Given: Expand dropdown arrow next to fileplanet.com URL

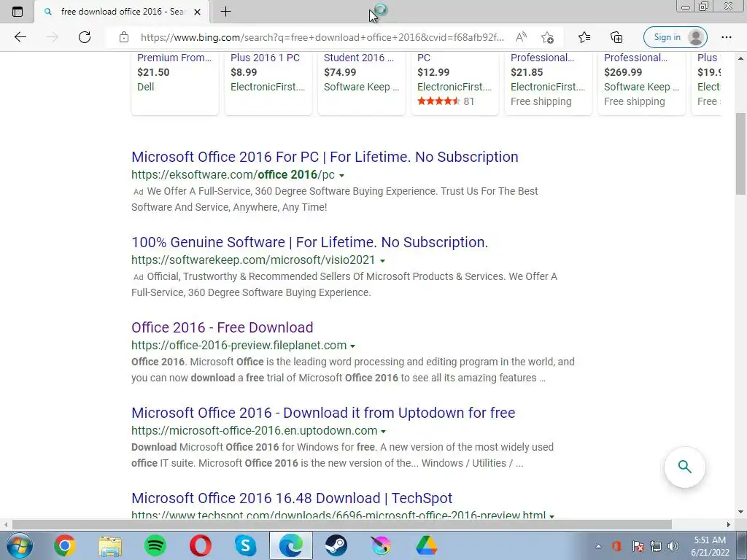Looking at the screenshot, I should pyautogui.click(x=352, y=346).
